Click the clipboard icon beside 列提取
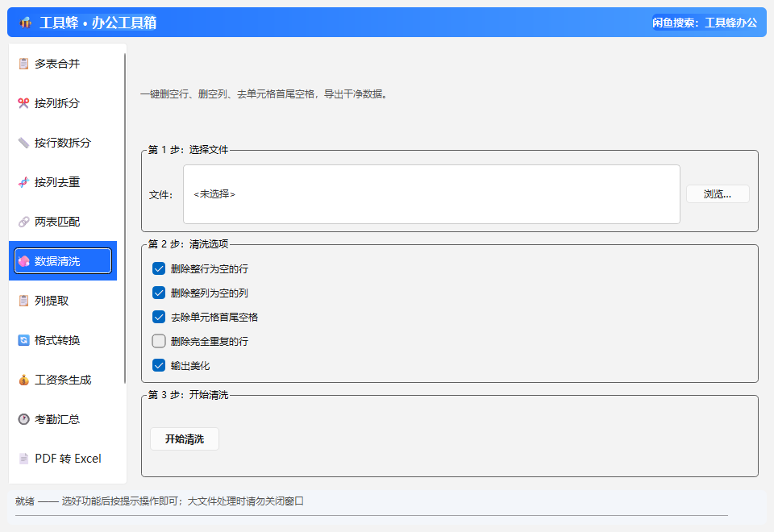Image resolution: width=774 pixels, height=532 pixels. click(23, 301)
